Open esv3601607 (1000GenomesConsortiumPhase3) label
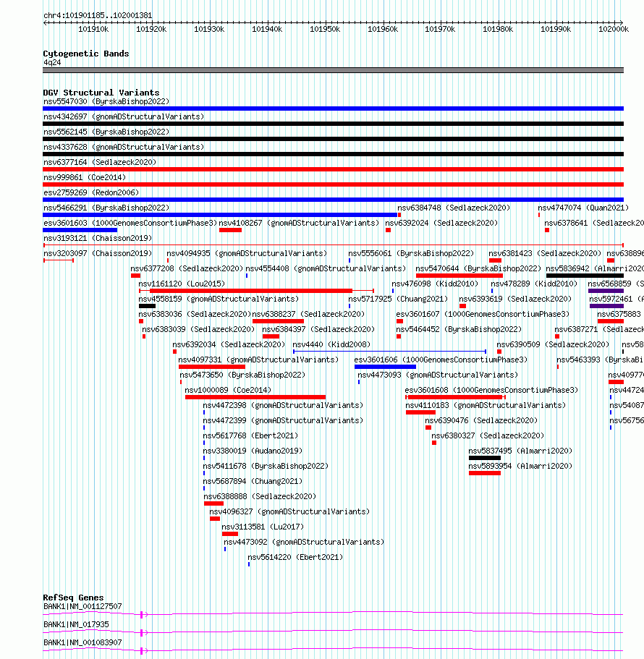 [483, 313]
